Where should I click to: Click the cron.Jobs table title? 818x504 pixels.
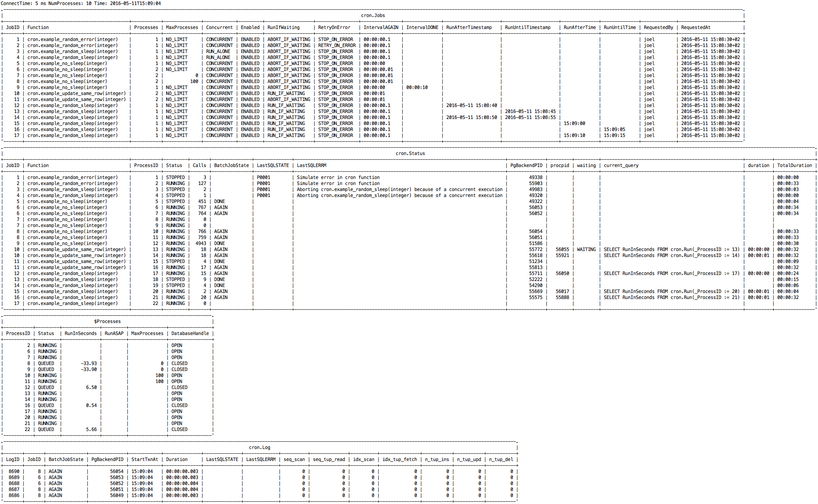click(x=373, y=15)
